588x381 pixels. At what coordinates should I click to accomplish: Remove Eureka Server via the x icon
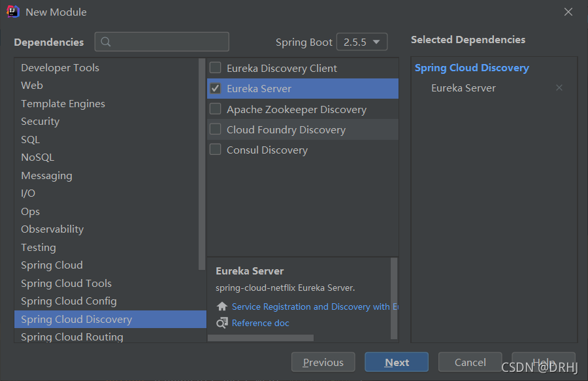coord(559,88)
